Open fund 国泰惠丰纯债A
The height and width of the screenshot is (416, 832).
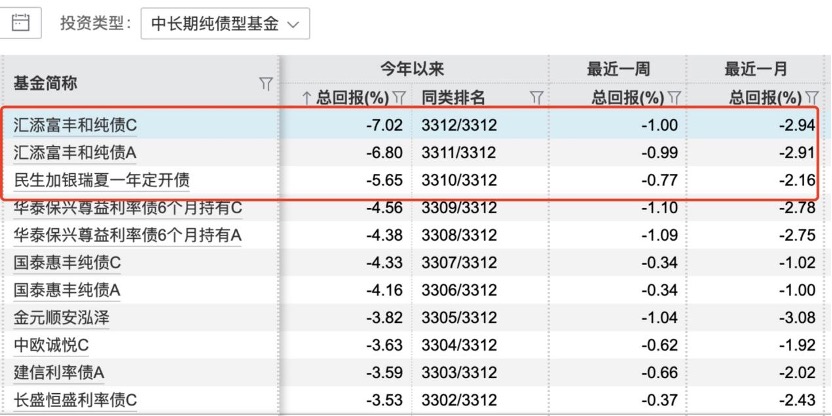click(x=67, y=290)
